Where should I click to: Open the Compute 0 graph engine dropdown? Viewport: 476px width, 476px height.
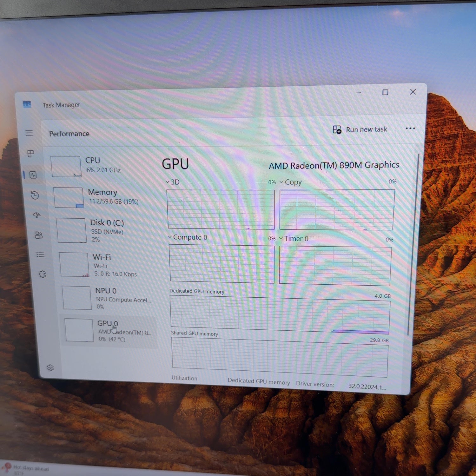coord(188,237)
